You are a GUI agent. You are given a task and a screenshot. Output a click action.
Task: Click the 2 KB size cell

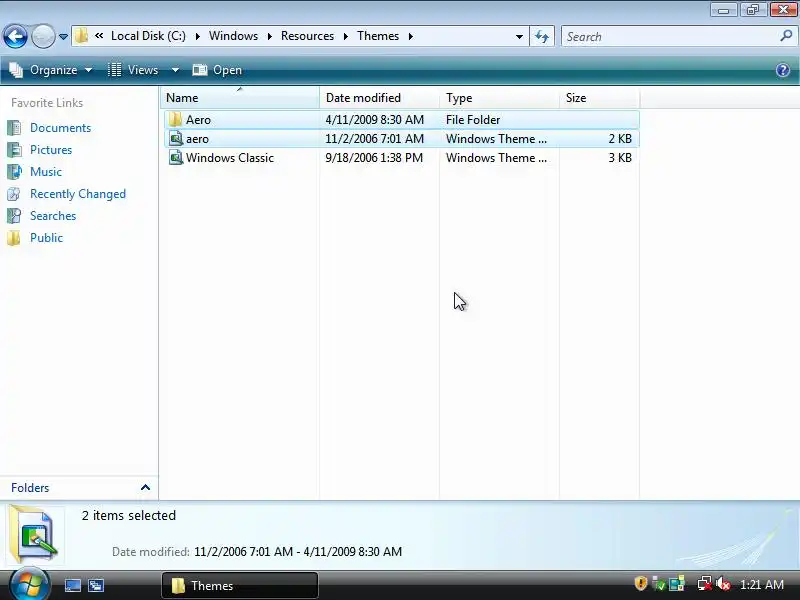[x=620, y=139]
